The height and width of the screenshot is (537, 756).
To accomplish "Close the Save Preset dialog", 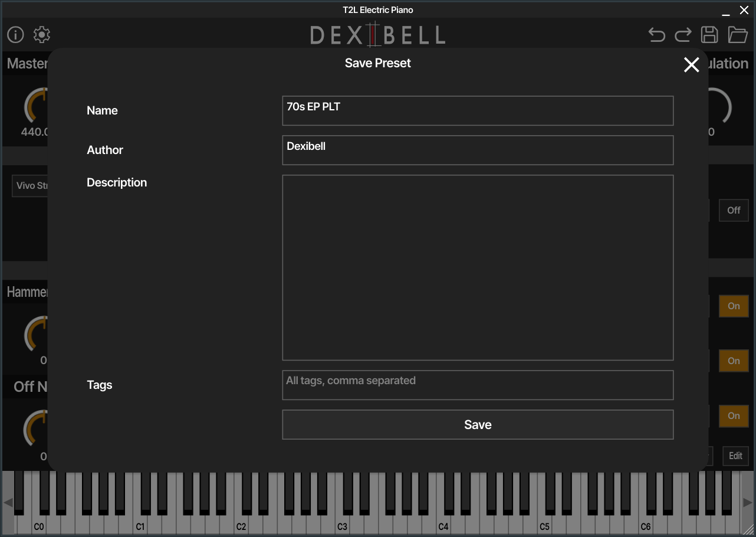I will click(x=691, y=65).
